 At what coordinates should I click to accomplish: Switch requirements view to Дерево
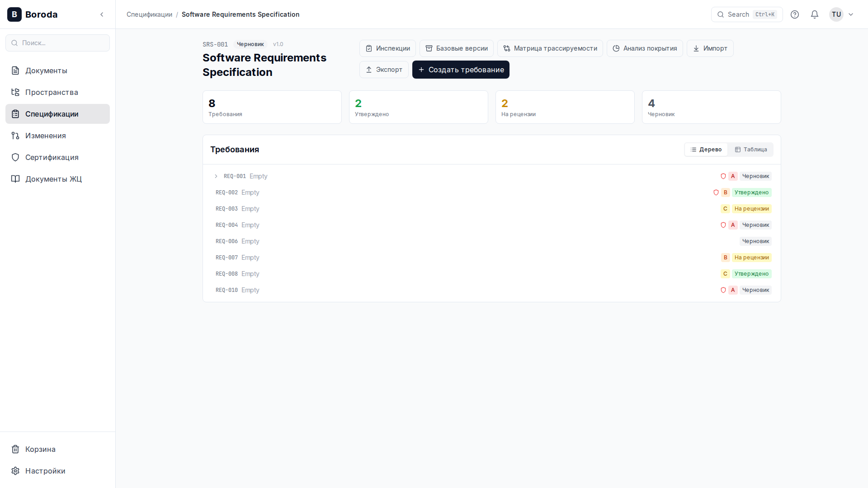coord(706,150)
